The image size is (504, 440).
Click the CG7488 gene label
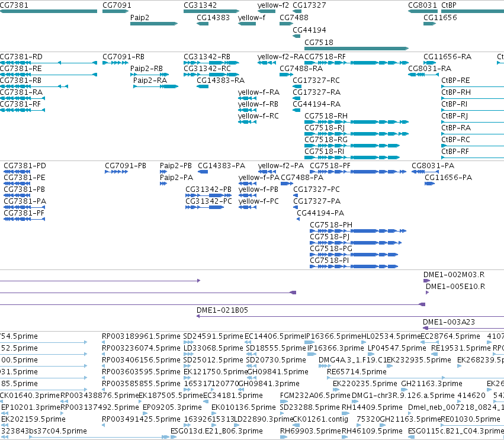tap(294, 18)
